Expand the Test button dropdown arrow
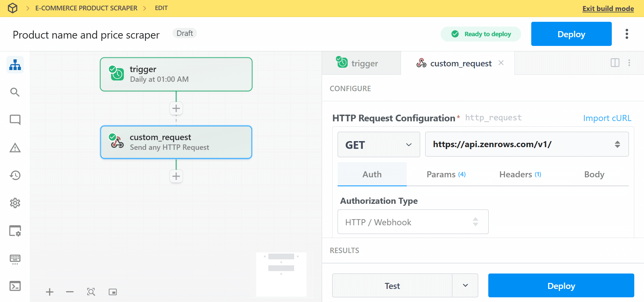The height and width of the screenshot is (302, 644). (x=465, y=285)
